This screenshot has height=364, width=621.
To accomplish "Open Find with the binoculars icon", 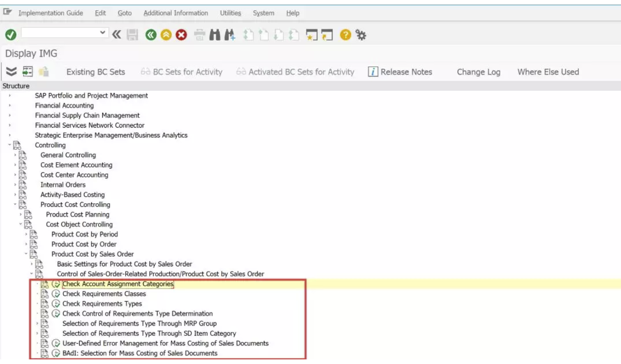I will [x=215, y=35].
